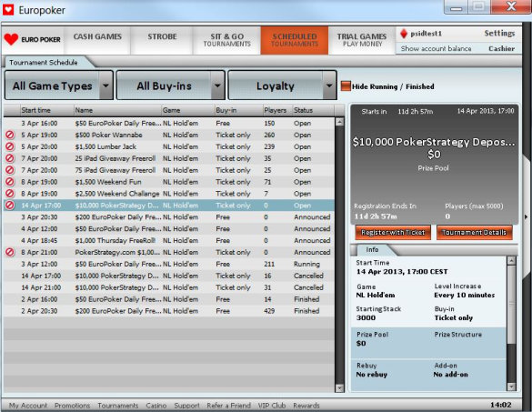Click the red diamond icon beside psidtest1
Screen dimensions: 532x412
[404, 34]
